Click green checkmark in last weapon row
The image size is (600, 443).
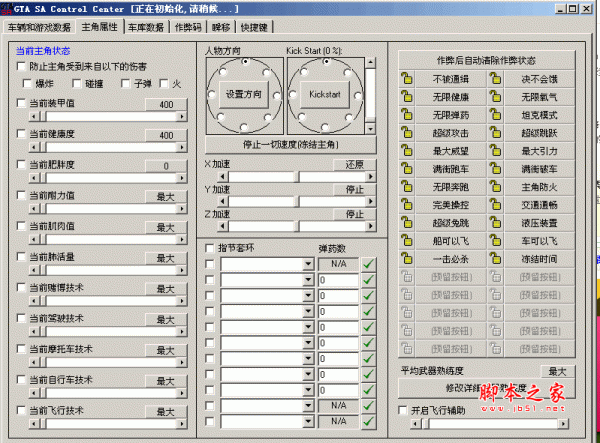click(368, 421)
